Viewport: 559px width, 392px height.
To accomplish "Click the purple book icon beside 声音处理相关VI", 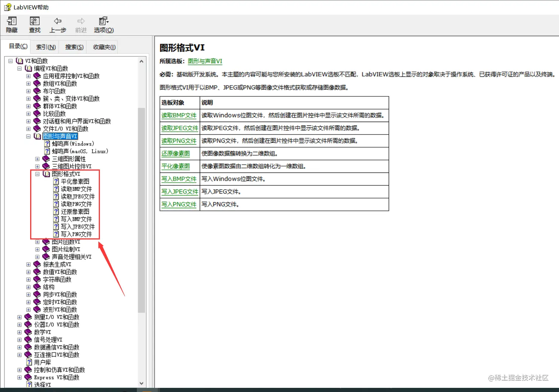I will click(46, 256).
